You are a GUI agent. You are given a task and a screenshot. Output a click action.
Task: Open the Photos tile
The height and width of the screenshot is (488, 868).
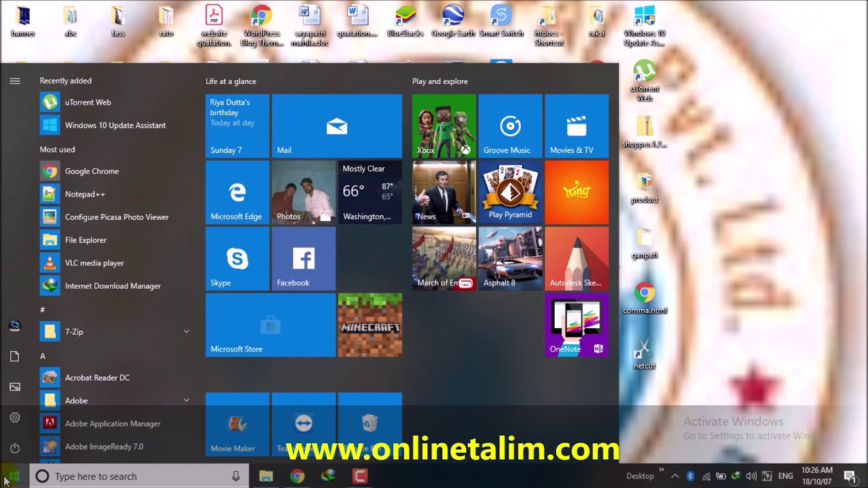click(304, 192)
